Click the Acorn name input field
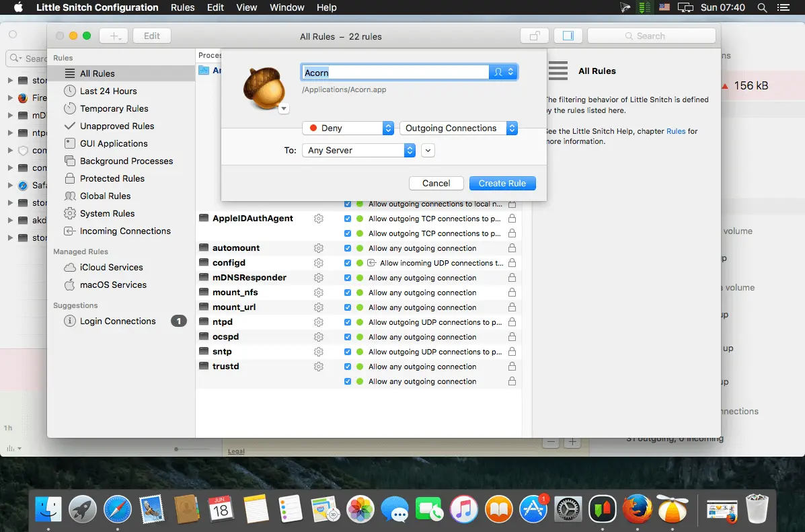805x532 pixels. point(395,72)
